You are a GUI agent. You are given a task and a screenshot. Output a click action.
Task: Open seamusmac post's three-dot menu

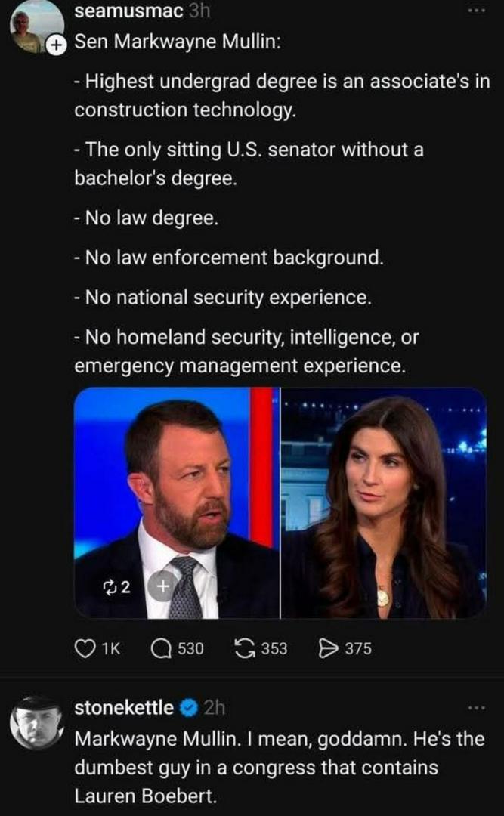[475, 11]
